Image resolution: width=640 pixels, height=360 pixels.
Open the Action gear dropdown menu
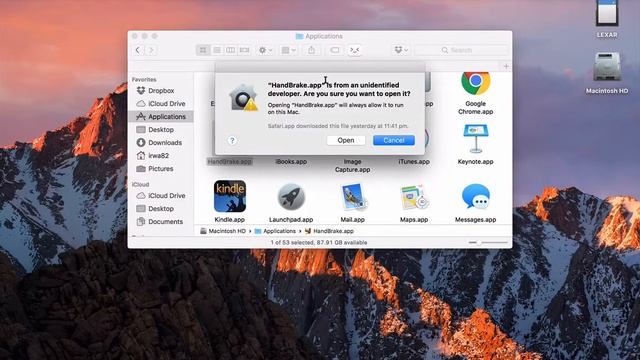tap(265, 50)
